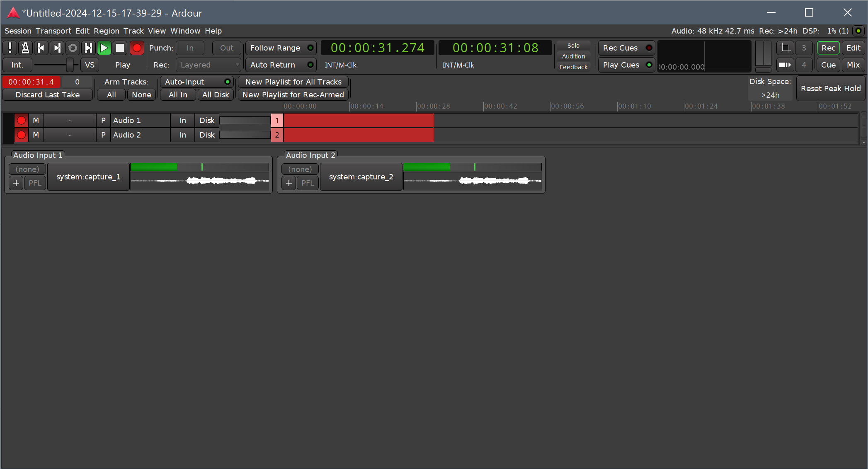This screenshot has height=469, width=868.
Task: Click Reset Peak Hold button
Action: tap(830, 89)
